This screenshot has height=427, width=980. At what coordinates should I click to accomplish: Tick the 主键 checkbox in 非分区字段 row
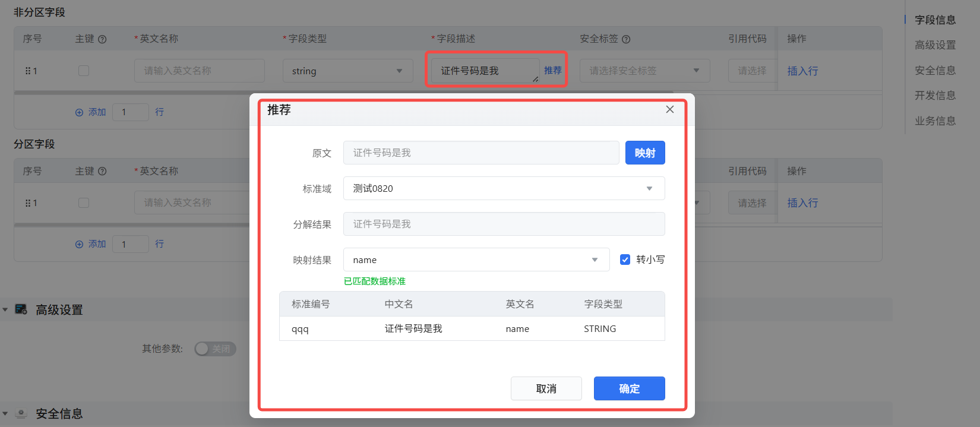click(84, 71)
